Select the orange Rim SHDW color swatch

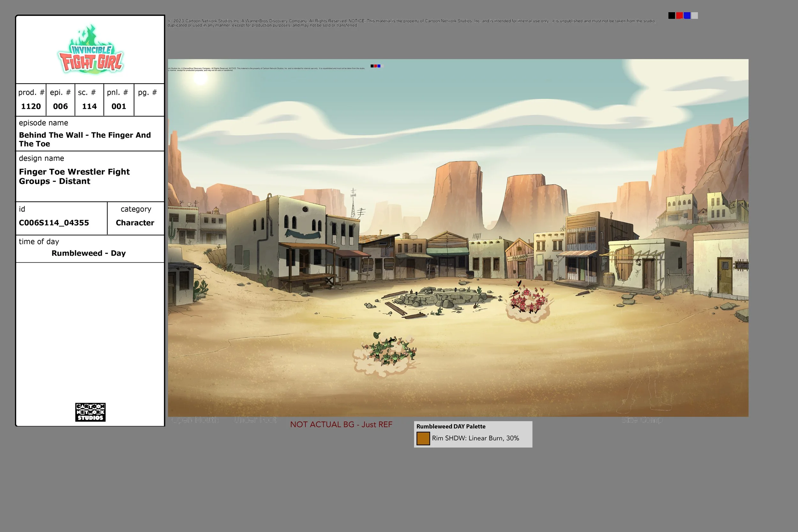pos(423,438)
